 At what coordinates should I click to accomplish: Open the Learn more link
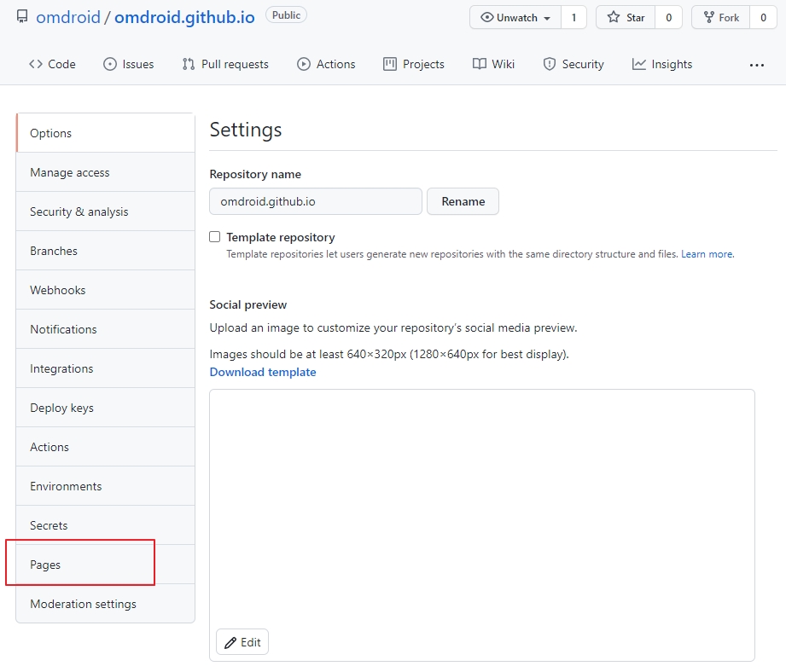pos(707,254)
